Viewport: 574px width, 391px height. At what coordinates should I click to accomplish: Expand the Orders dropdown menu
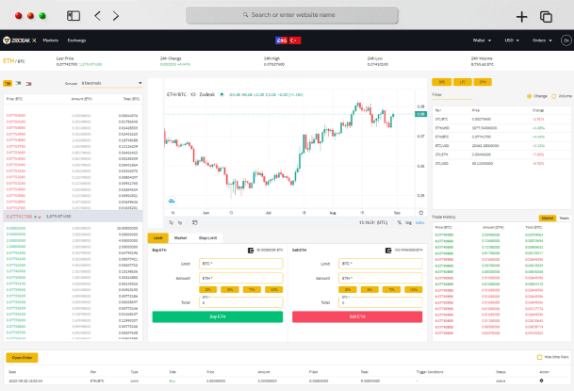(542, 40)
